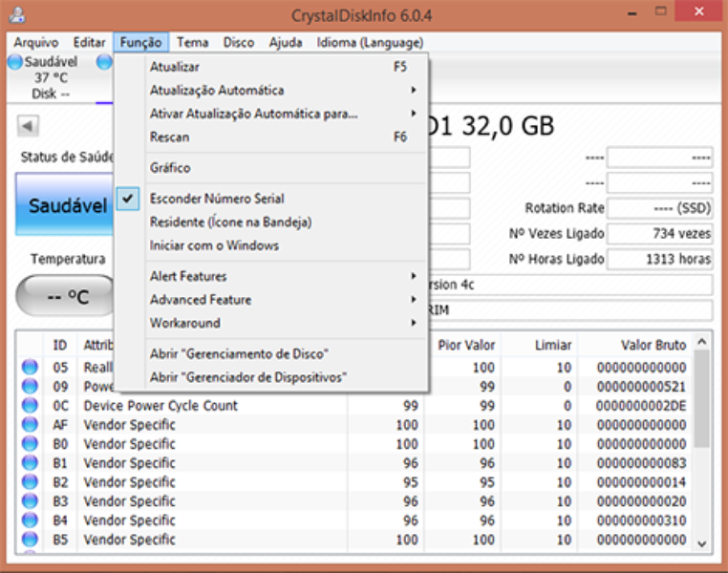Open the Tema menu
This screenshot has height=573, width=728.
(x=193, y=43)
